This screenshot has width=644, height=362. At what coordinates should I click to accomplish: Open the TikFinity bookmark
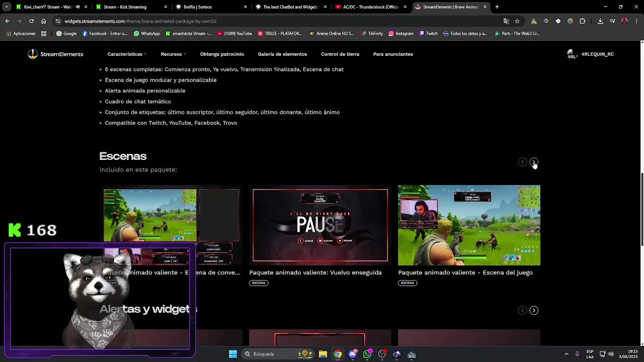coord(372,34)
